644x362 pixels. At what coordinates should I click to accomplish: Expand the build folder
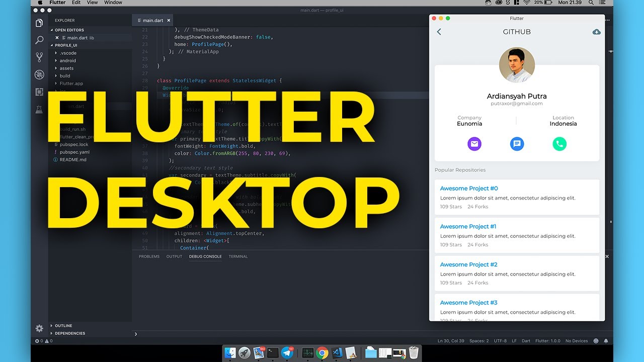[x=65, y=76]
